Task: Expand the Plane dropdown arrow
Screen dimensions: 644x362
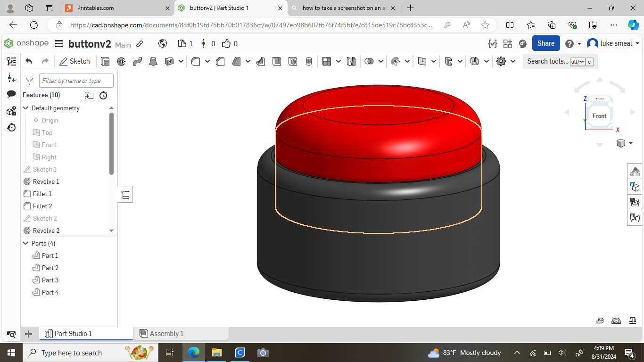Action: (x=433, y=61)
